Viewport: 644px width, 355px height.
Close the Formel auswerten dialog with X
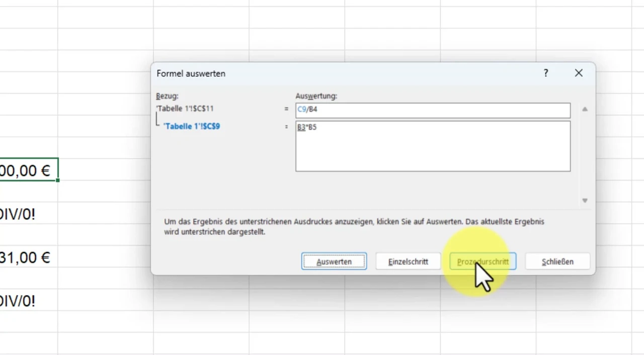(x=579, y=73)
